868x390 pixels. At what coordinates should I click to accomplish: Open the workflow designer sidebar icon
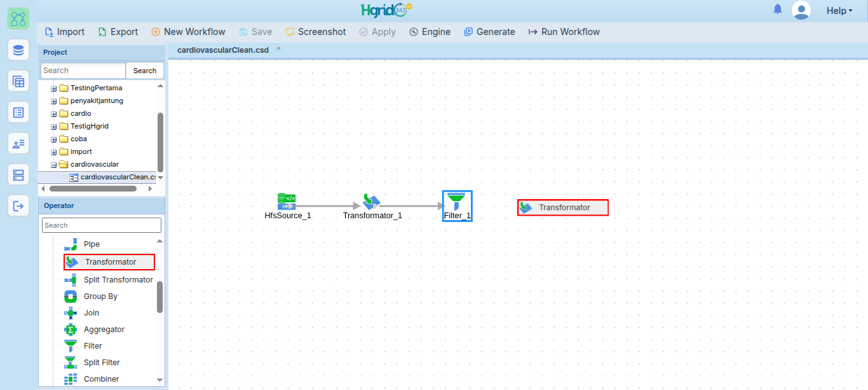click(18, 18)
